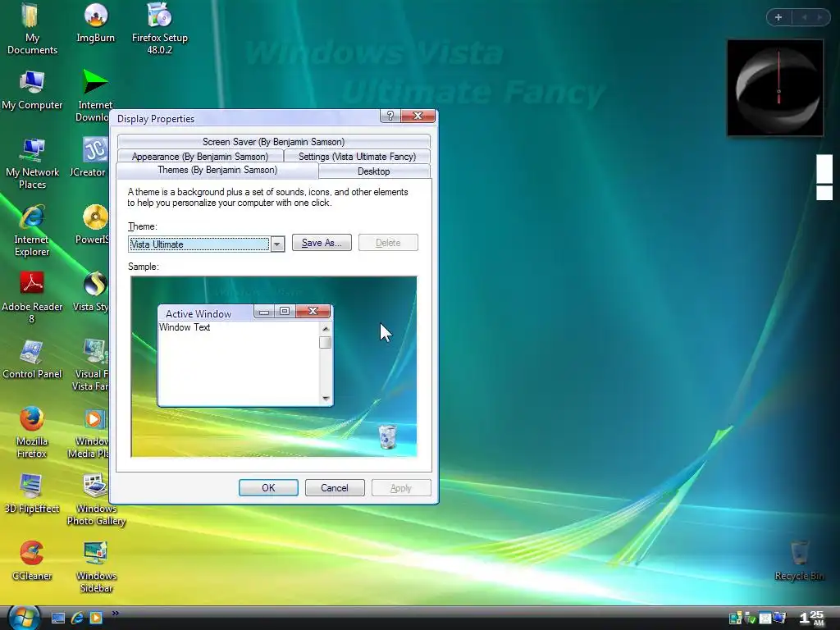Open the Start menu orb
Screen dimensions: 840x630
pyautogui.click(x=23, y=618)
